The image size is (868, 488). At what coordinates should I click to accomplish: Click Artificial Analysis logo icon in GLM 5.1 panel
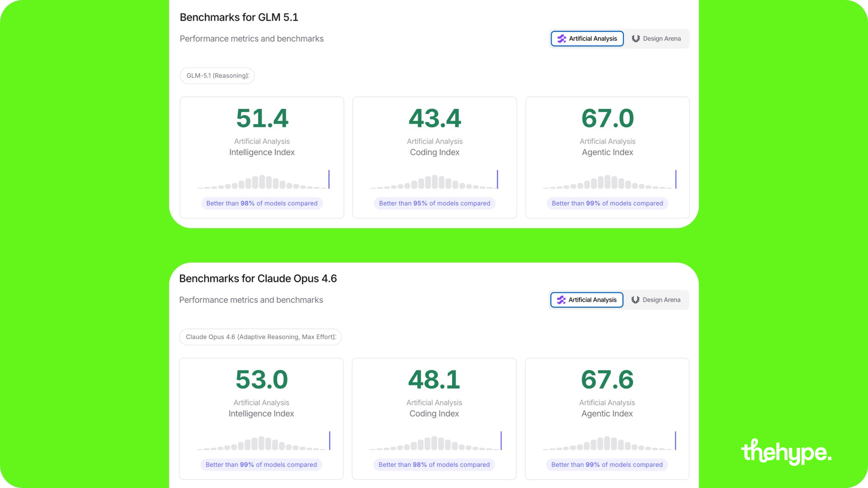[x=561, y=39]
